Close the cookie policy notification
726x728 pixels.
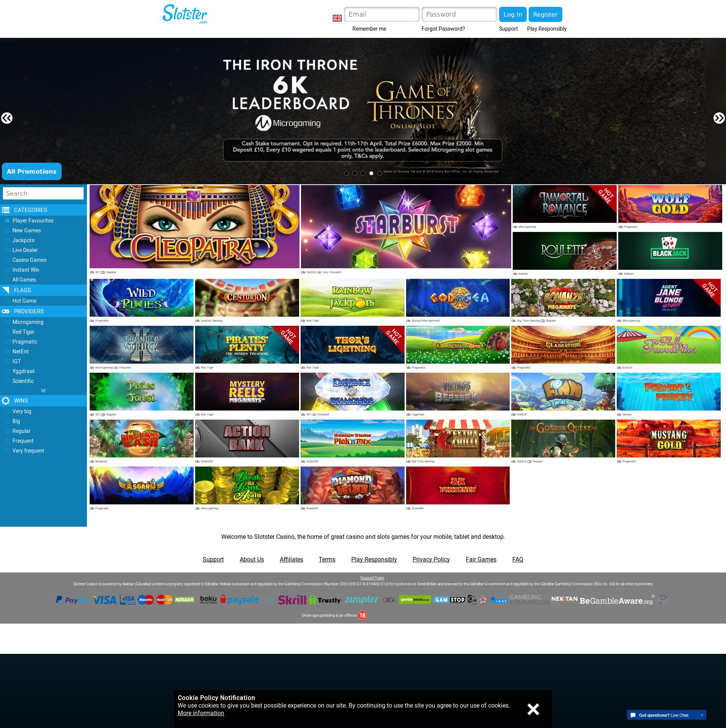coord(533,709)
